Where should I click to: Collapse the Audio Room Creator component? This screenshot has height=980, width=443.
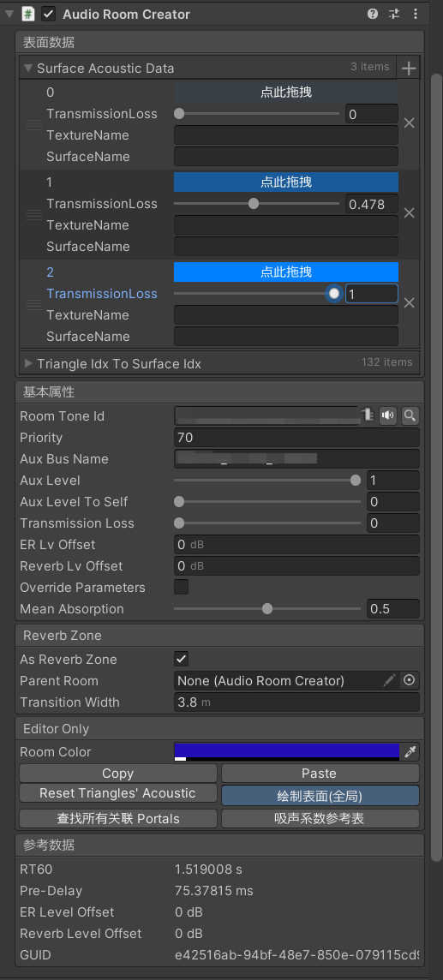tap(9, 13)
